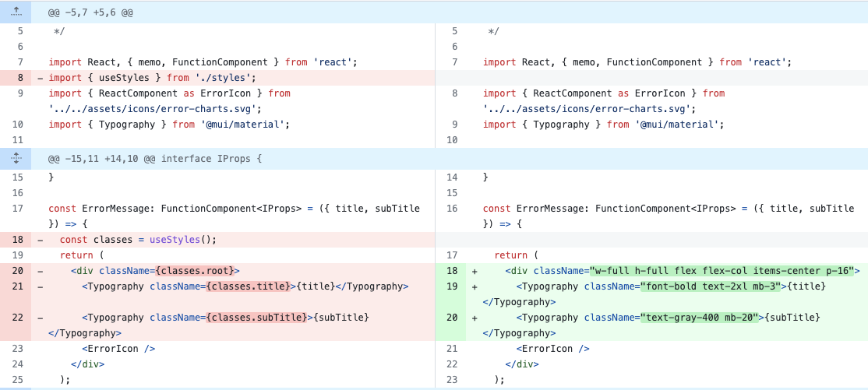Click the highlighted {classes.subTitle} deletion
Image resolution: width=868 pixels, height=390 pixels.
[256, 318]
